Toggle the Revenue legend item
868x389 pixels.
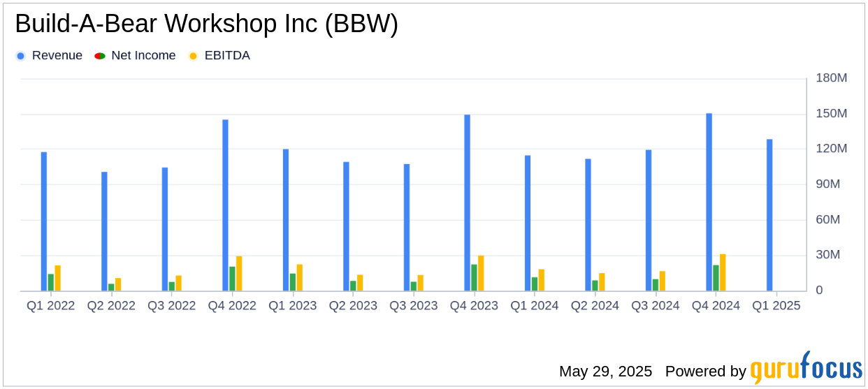49,56
